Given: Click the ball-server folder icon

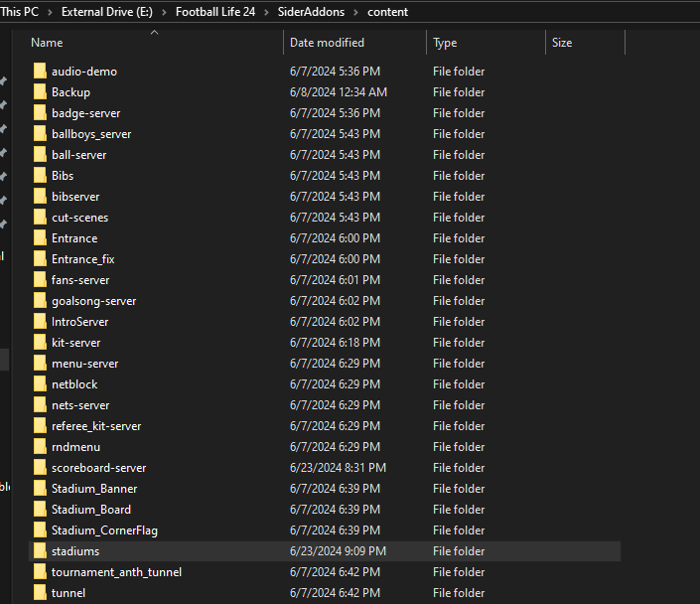Looking at the screenshot, I should (40, 155).
